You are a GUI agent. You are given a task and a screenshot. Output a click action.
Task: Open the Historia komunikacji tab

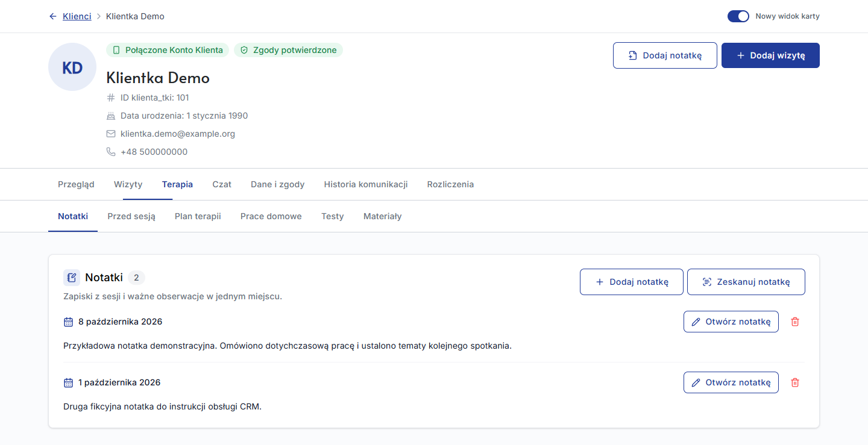point(366,184)
